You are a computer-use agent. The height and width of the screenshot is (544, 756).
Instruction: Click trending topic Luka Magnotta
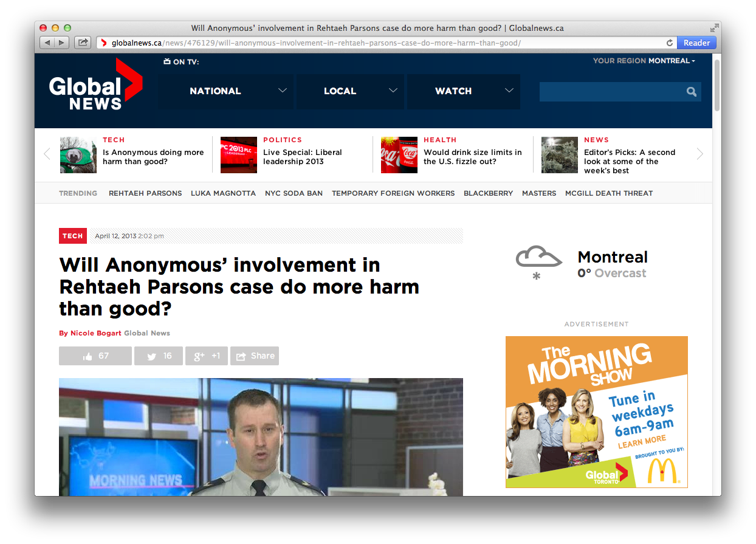pyautogui.click(x=223, y=193)
